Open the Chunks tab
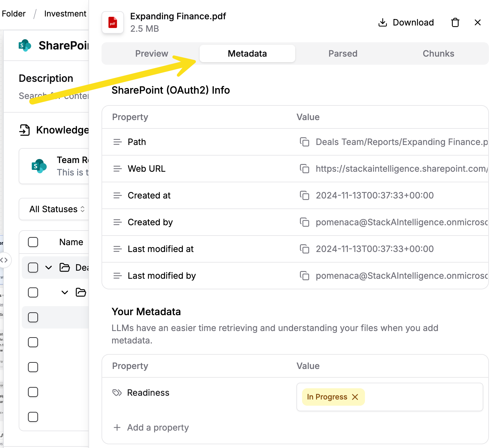This screenshot has height=448, width=497. click(438, 54)
